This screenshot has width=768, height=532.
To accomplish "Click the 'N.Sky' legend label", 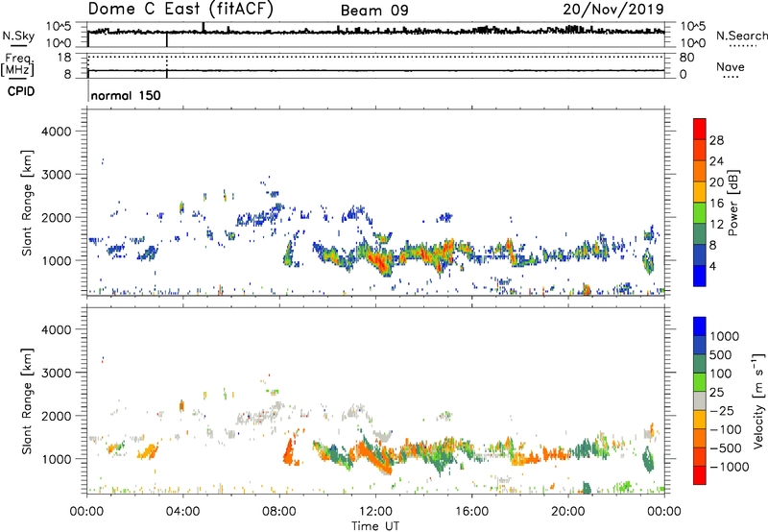I will click(x=18, y=36).
